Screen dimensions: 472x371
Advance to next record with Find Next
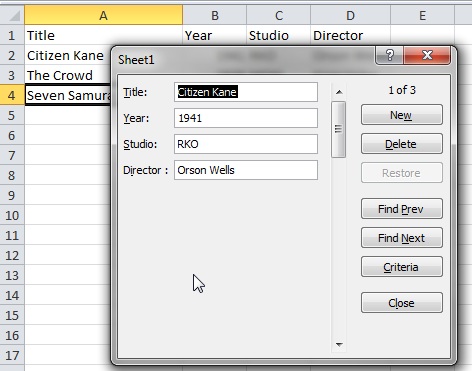(402, 238)
